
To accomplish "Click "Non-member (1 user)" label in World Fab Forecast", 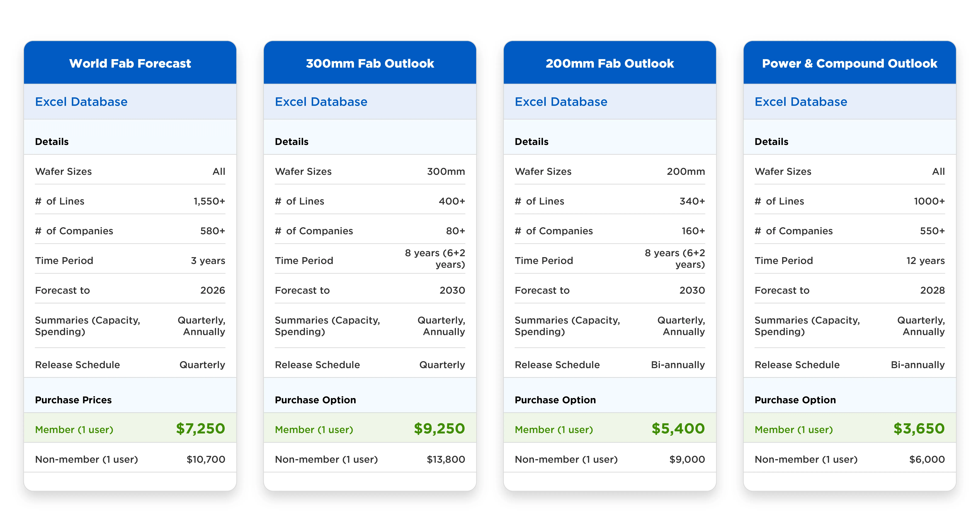I will 86,459.
